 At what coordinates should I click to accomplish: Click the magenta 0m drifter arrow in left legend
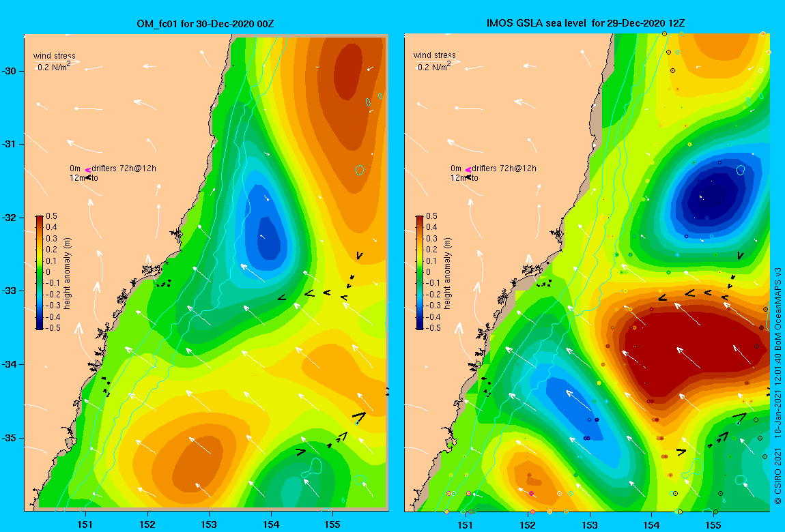(x=87, y=170)
